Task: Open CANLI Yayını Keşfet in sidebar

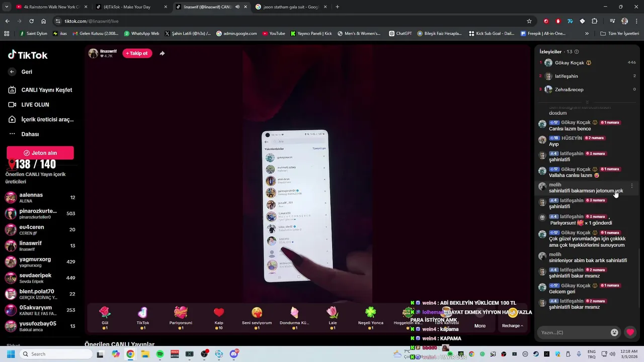Action: click(40, 90)
